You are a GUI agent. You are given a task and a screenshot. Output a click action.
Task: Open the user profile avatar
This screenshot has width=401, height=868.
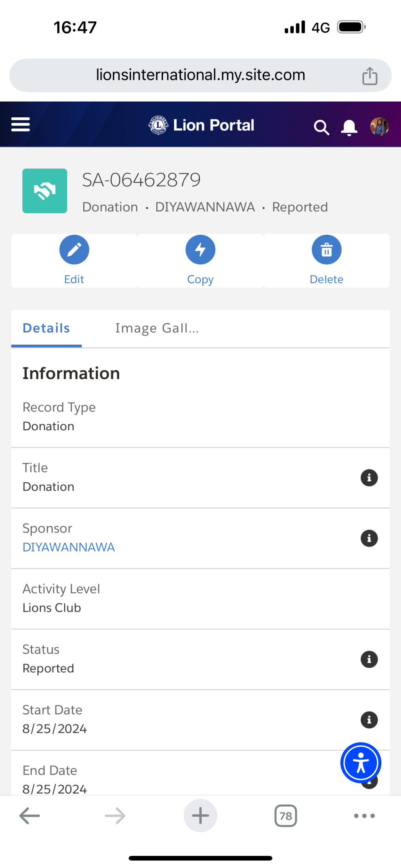click(379, 126)
